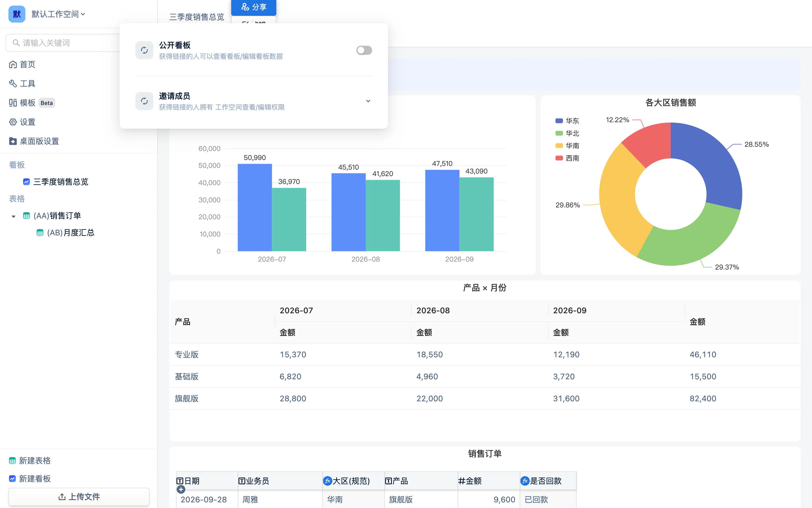Toggle the 公开看板 switch on

tap(364, 51)
